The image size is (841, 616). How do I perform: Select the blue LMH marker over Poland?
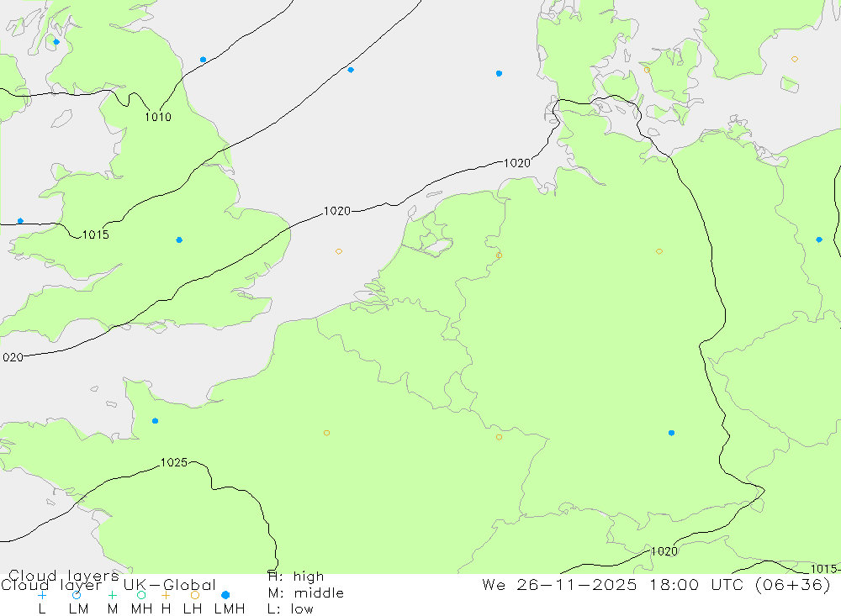819,240
